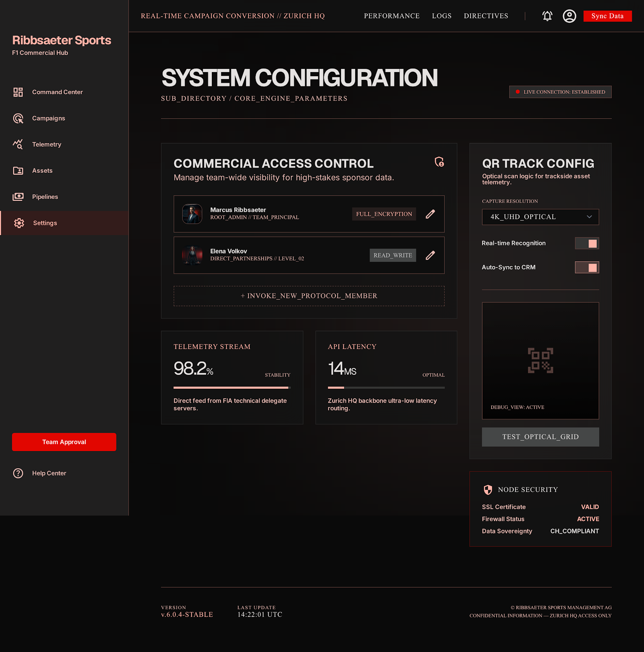
Task: Go to Assets in sidebar
Action: (64, 170)
